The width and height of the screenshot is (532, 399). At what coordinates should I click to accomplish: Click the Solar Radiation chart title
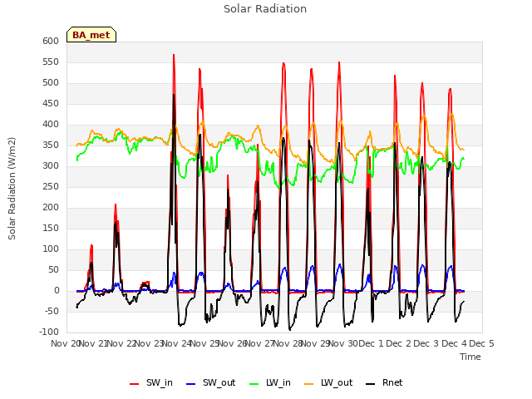(x=265, y=9)
